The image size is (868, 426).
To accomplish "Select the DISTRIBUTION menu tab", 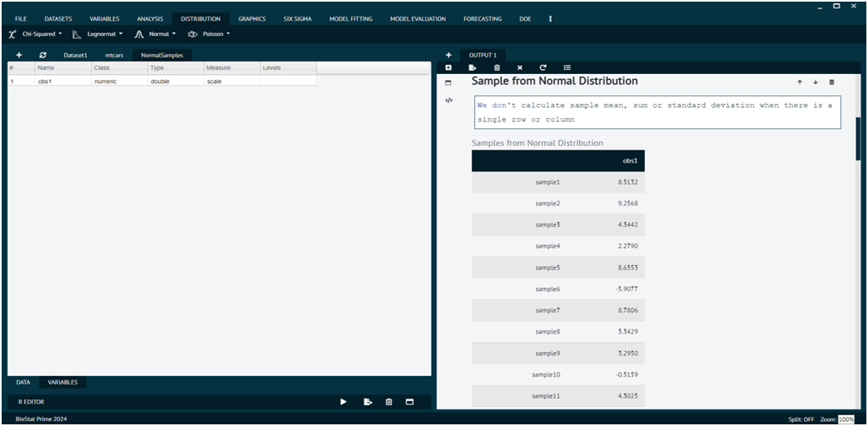I will click(x=201, y=19).
